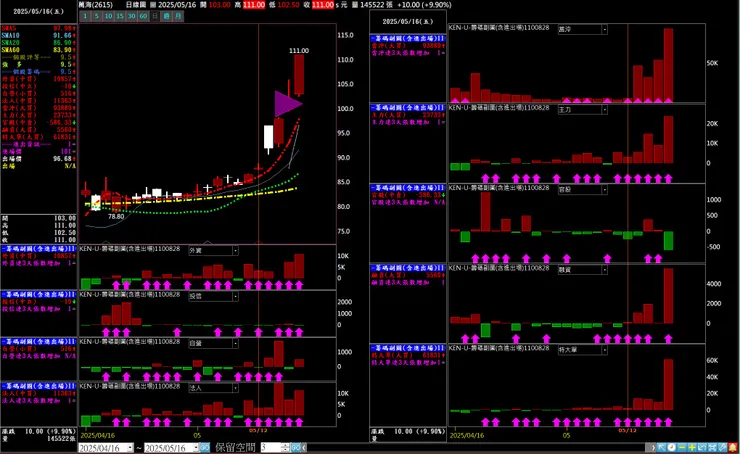Click the +10.00 (+9.90%) change in header
The height and width of the screenshot is (454, 740).
pos(424,5)
